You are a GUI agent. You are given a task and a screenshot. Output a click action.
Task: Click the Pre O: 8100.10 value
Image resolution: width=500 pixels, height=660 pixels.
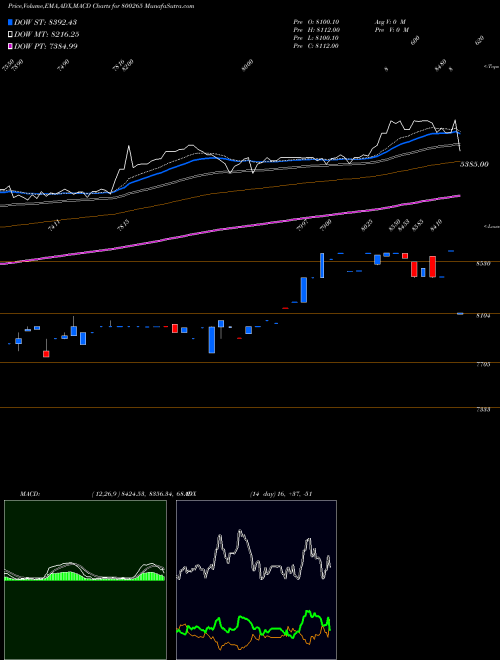click(316, 22)
